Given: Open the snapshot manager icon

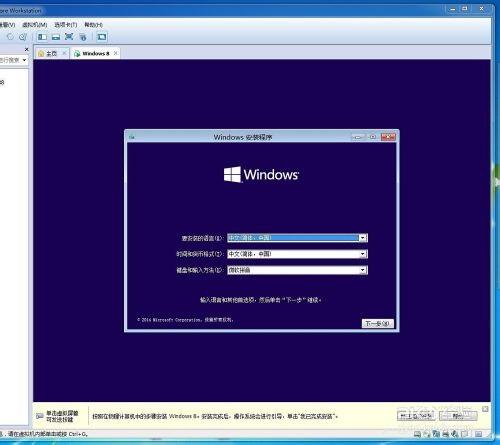Looking at the screenshot, I should click(x=23, y=37).
